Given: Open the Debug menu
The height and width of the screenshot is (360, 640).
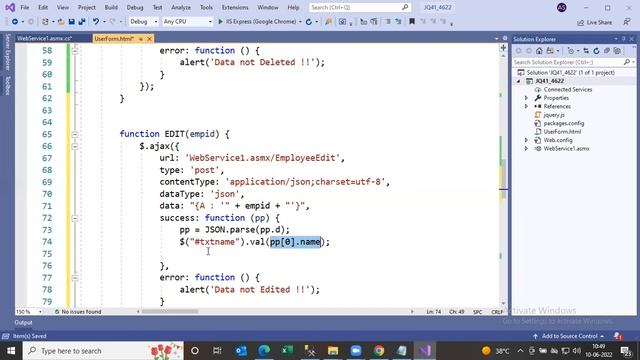Looking at the screenshot, I should (x=135, y=7).
